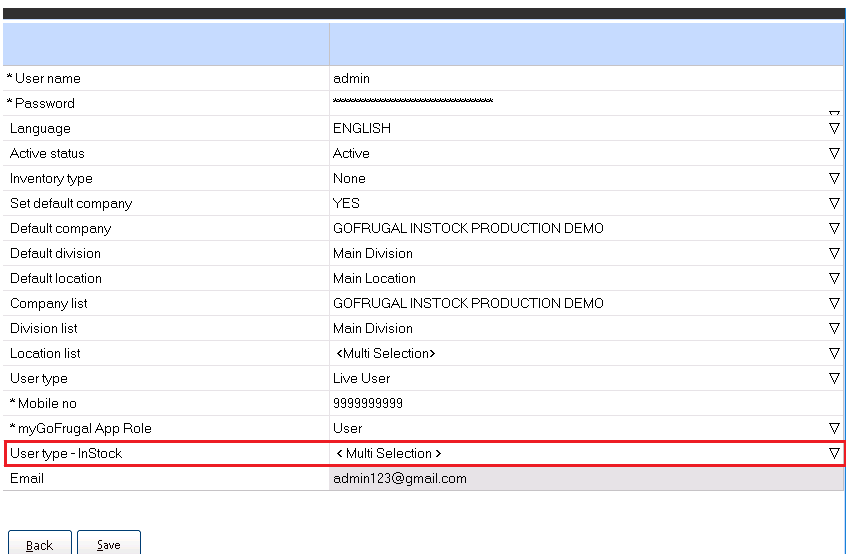Image resolution: width=846 pixels, height=554 pixels.
Task: Click the myGoFrugal App Role label
Action: point(85,429)
